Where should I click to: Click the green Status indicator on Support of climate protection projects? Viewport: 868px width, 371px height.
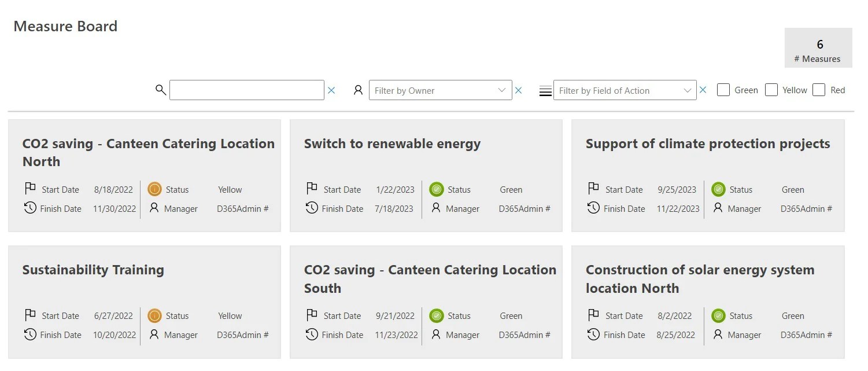pyautogui.click(x=718, y=189)
